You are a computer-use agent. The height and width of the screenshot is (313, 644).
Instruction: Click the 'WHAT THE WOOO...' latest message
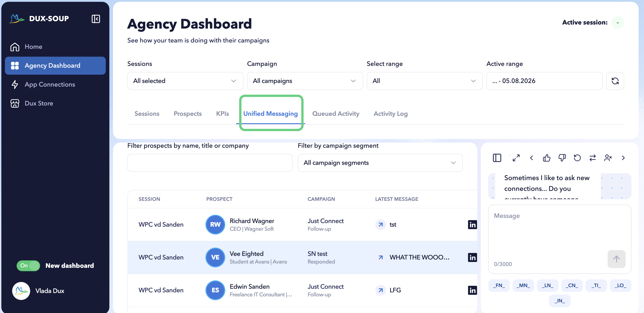pos(419,257)
